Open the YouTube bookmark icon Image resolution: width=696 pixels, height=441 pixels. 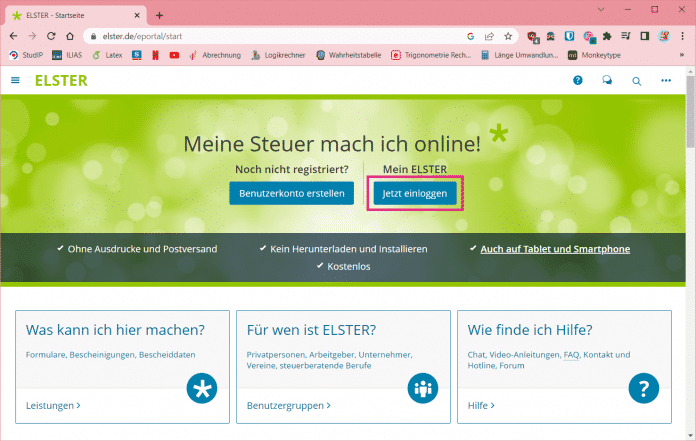174,55
